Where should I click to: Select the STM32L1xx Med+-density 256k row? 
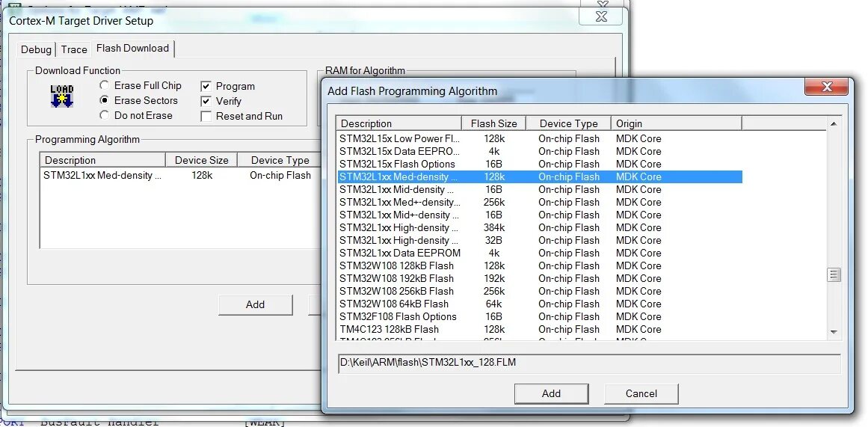click(x=540, y=202)
